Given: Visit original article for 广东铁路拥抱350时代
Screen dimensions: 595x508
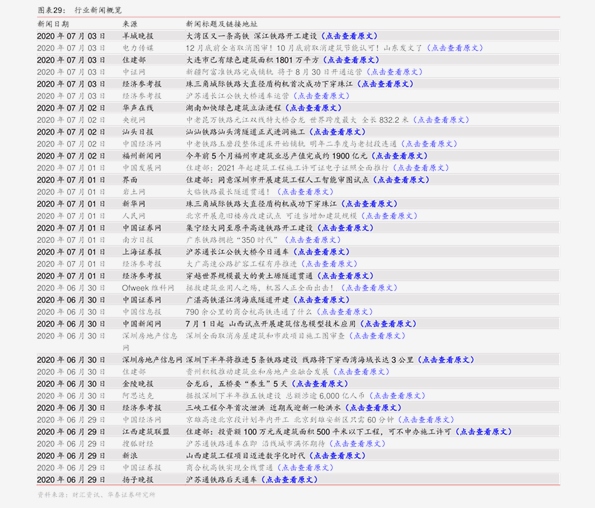Looking at the screenshot, I should click(x=313, y=240).
